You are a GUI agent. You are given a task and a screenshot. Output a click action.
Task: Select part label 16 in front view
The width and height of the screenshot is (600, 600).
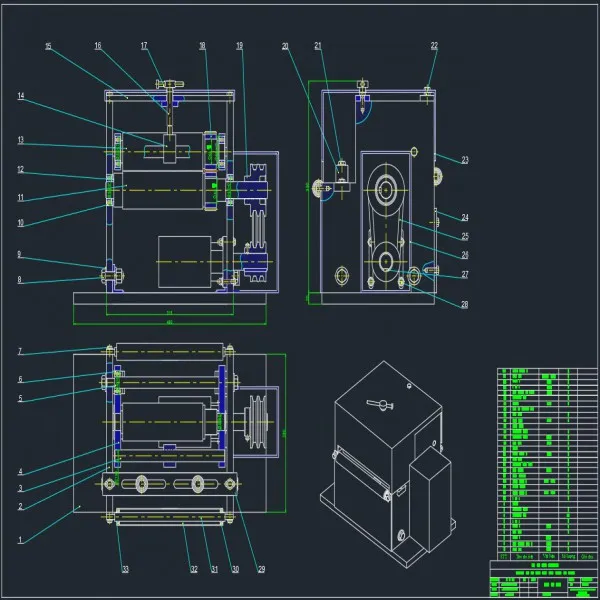98,46
